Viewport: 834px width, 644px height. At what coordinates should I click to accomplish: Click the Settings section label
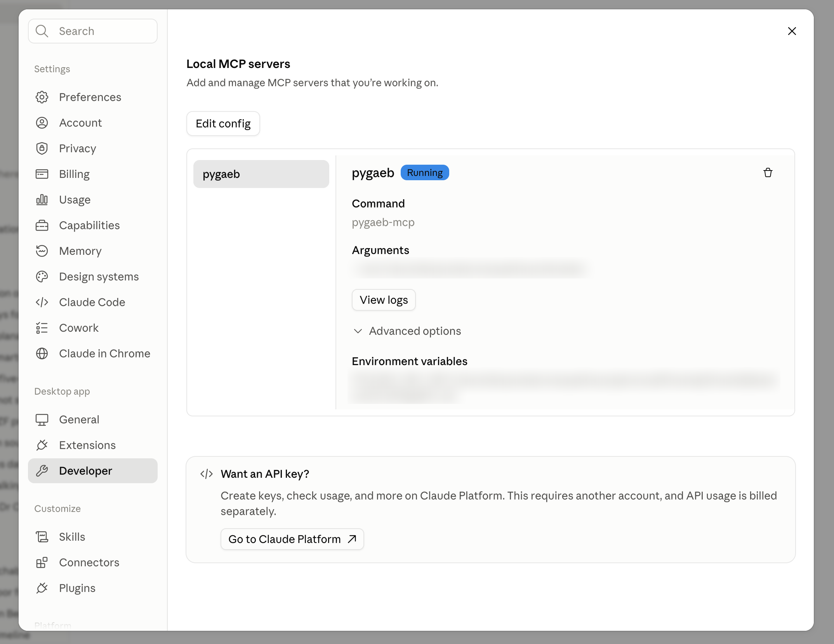point(52,69)
